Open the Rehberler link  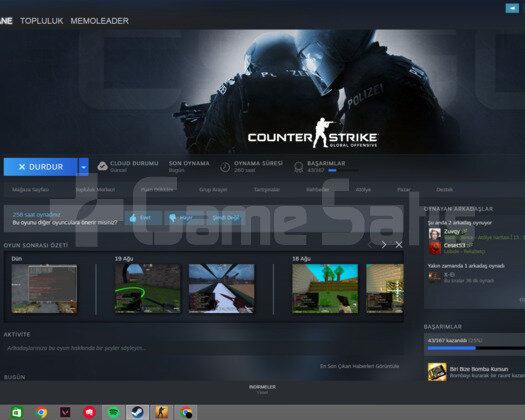pos(317,190)
